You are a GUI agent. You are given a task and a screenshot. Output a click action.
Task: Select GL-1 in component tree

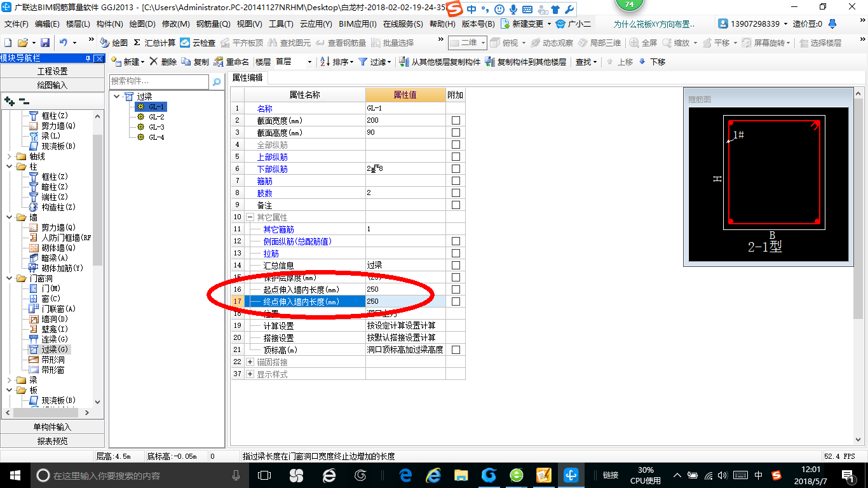coord(151,107)
